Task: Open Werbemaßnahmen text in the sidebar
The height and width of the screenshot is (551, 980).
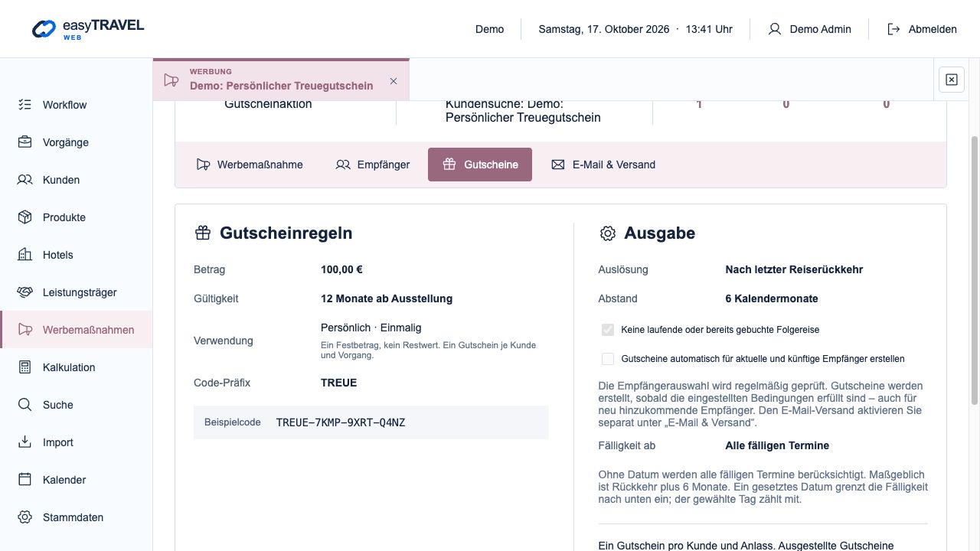Action: point(88,330)
